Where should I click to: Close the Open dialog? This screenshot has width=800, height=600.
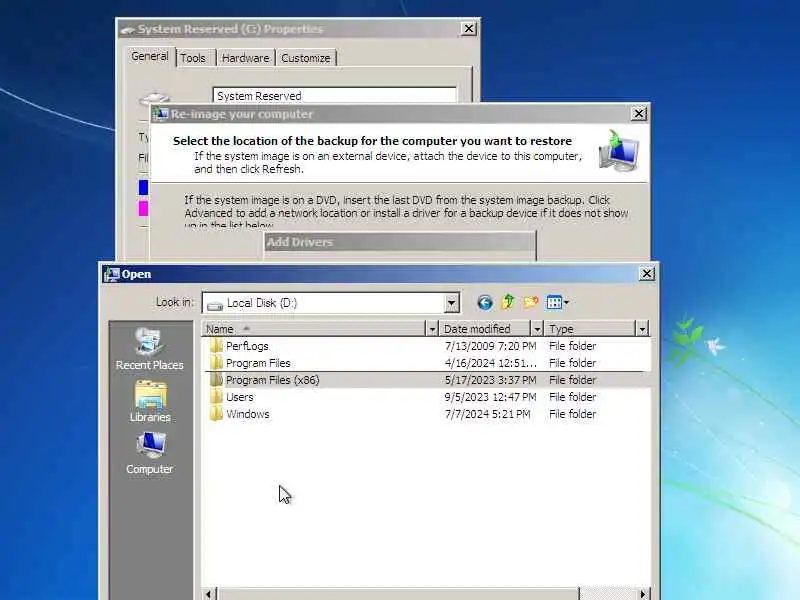point(646,274)
